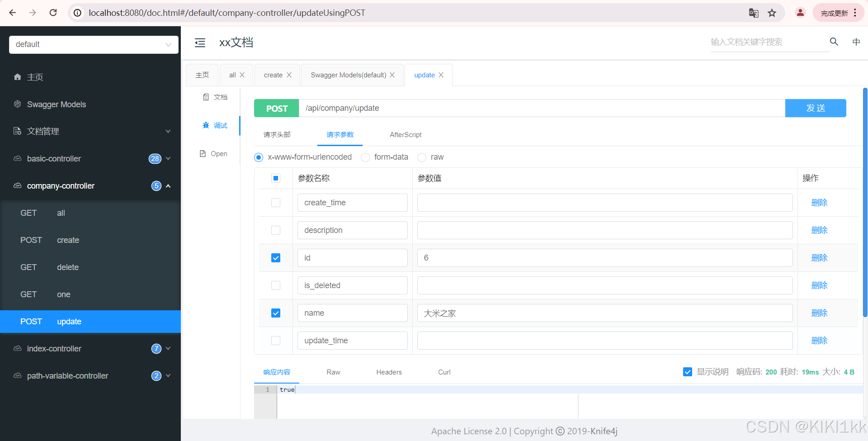868x441 pixels.
Task: Click the 发送 send button
Action: tap(816, 108)
